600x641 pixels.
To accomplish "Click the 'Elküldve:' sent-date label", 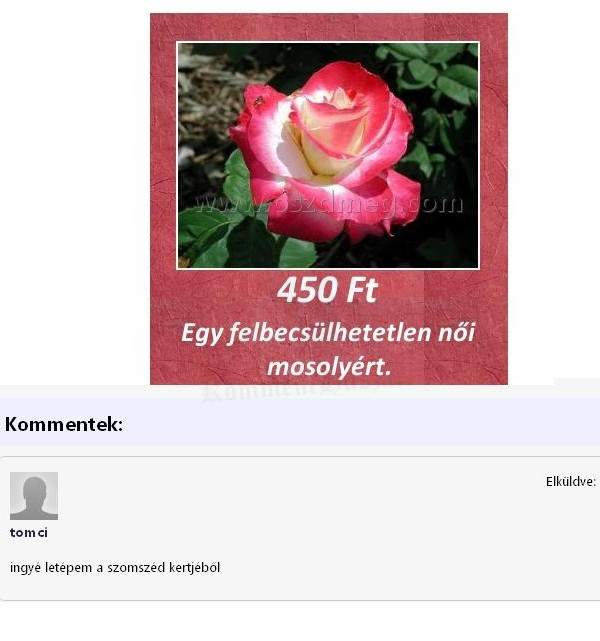I will point(571,482).
